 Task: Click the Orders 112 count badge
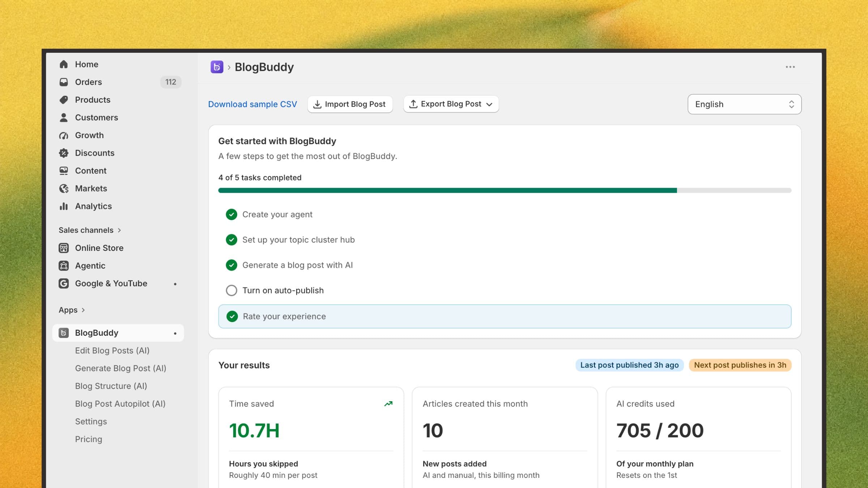click(x=171, y=82)
